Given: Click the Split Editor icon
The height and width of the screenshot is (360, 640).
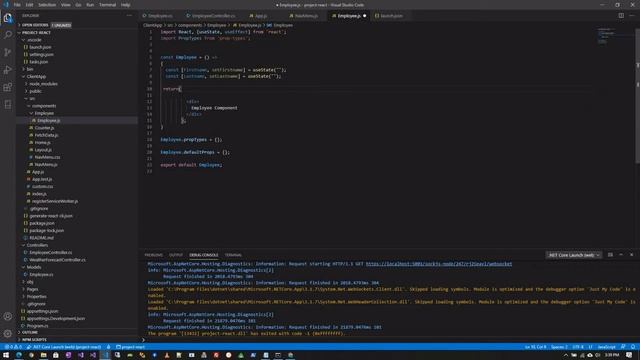Looking at the screenshot, I should click(621, 16).
